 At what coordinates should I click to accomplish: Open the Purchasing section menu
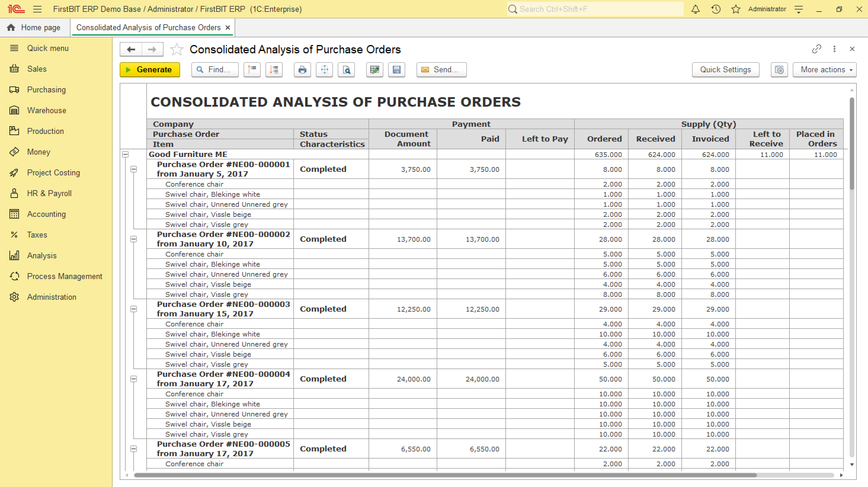tap(46, 90)
